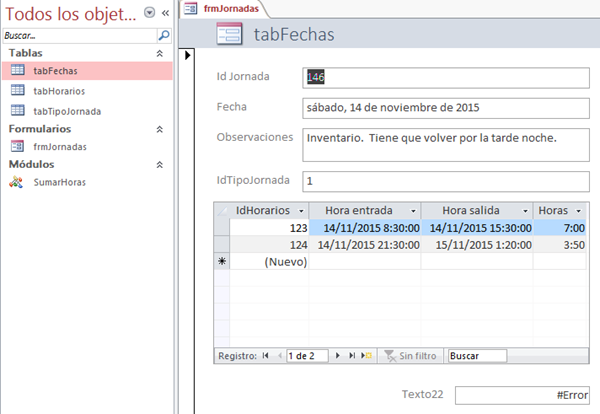Click cell 14/11/2015 8:30:00
600x414 pixels.
pyautogui.click(x=365, y=228)
